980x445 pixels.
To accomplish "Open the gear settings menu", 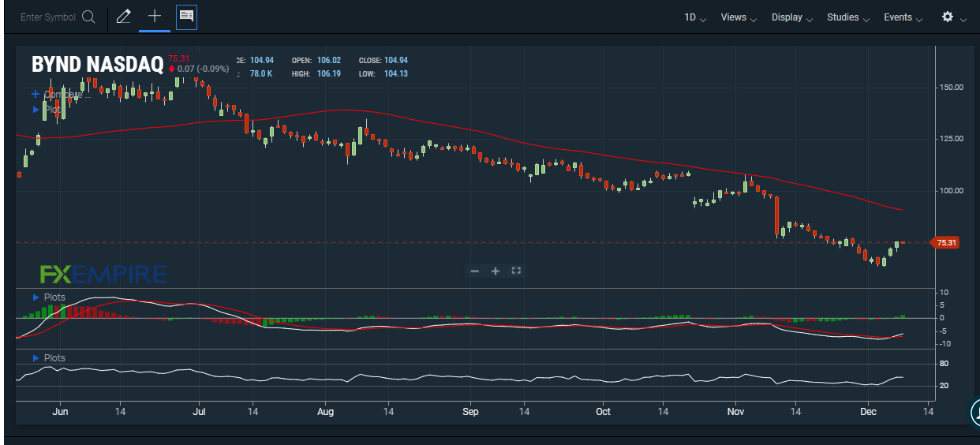I will tap(954, 17).
